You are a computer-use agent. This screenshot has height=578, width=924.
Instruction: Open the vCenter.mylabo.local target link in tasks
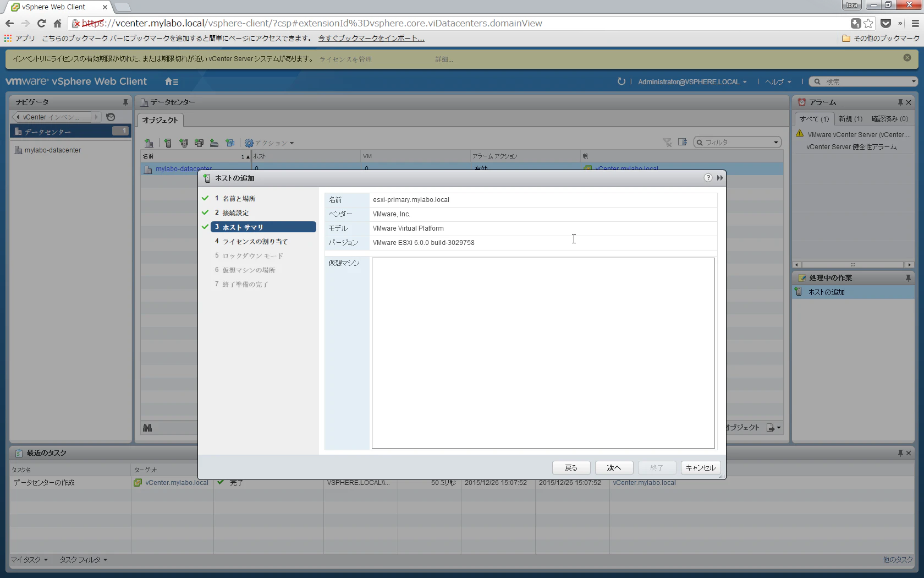[177, 483]
